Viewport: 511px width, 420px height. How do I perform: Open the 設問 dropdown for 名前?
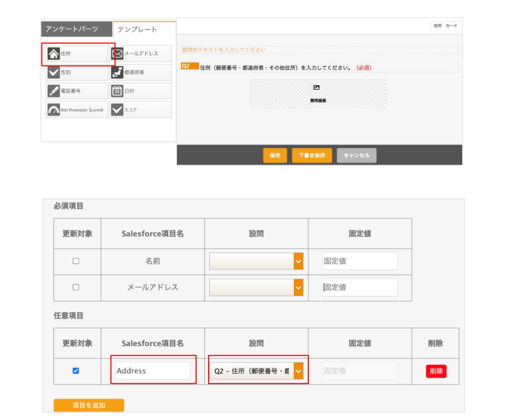point(256,261)
